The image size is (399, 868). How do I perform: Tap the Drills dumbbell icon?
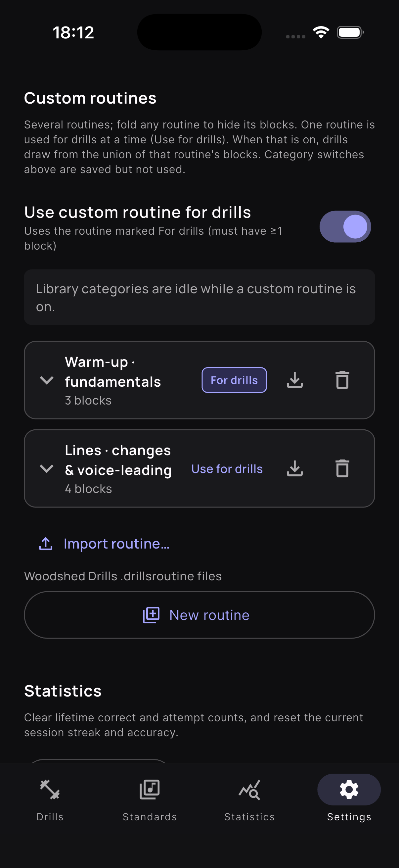(x=50, y=790)
